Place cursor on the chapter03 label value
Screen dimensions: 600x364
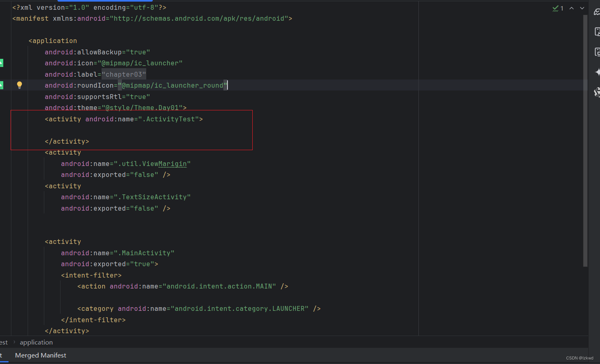[123, 74]
